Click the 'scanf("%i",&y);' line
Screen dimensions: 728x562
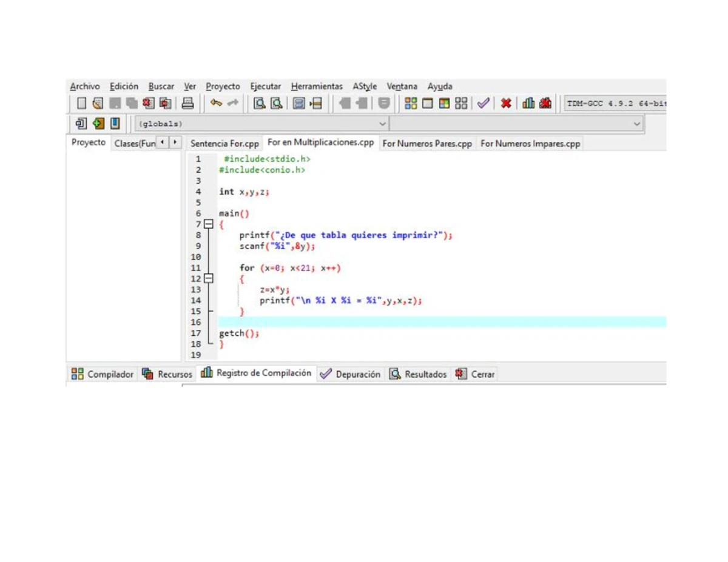click(x=277, y=246)
